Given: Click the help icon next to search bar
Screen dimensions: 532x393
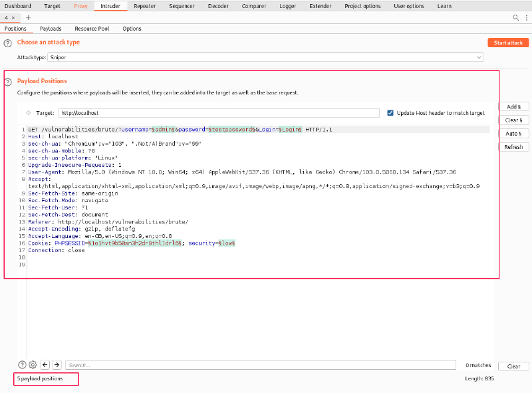Looking at the screenshot, I should 22,364.
